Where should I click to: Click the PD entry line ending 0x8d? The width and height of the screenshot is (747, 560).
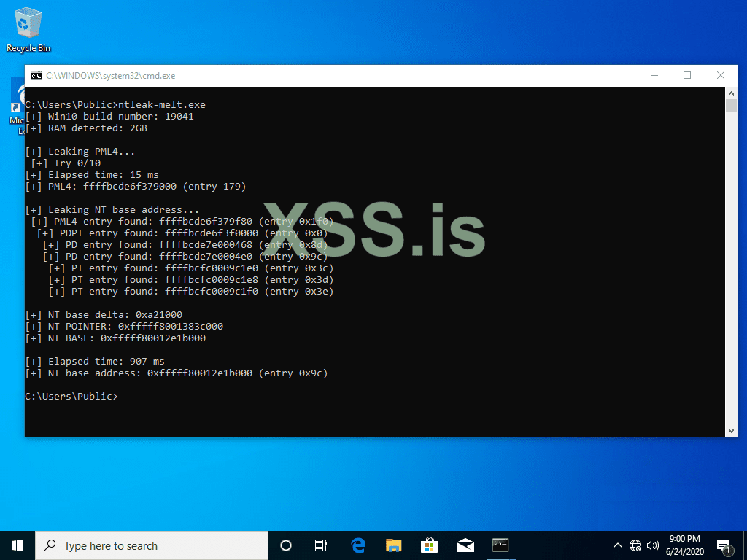[185, 245]
